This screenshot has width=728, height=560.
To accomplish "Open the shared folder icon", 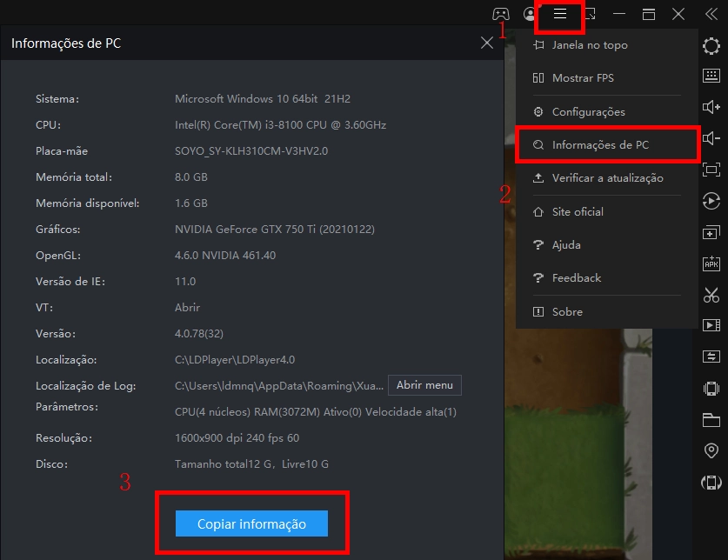I will click(711, 420).
